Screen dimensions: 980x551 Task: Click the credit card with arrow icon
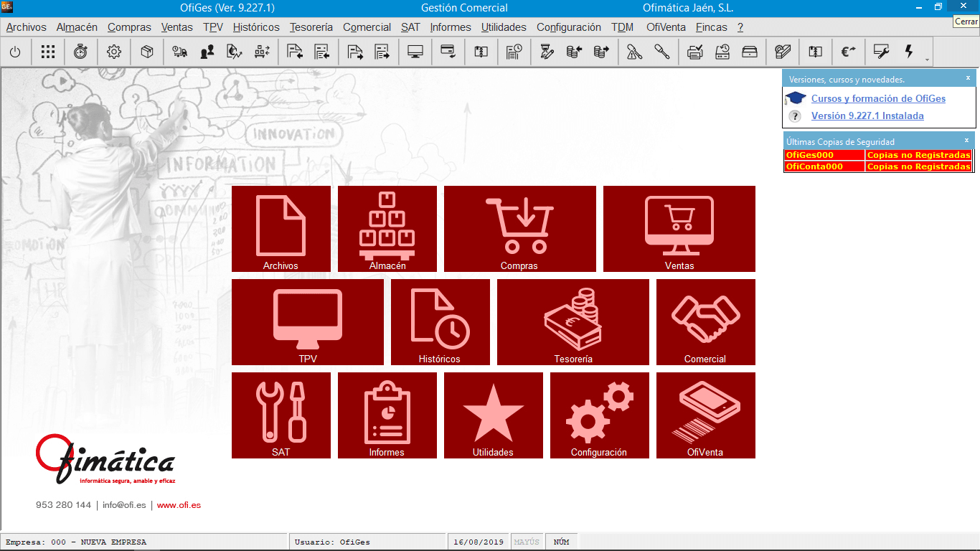click(448, 52)
